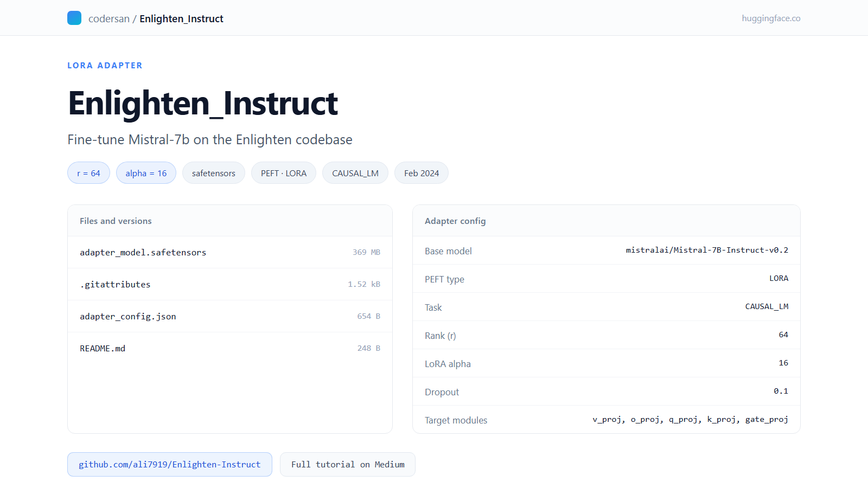Click the Dropout value 0.1
Screen dimensions: 868x488
click(x=781, y=391)
